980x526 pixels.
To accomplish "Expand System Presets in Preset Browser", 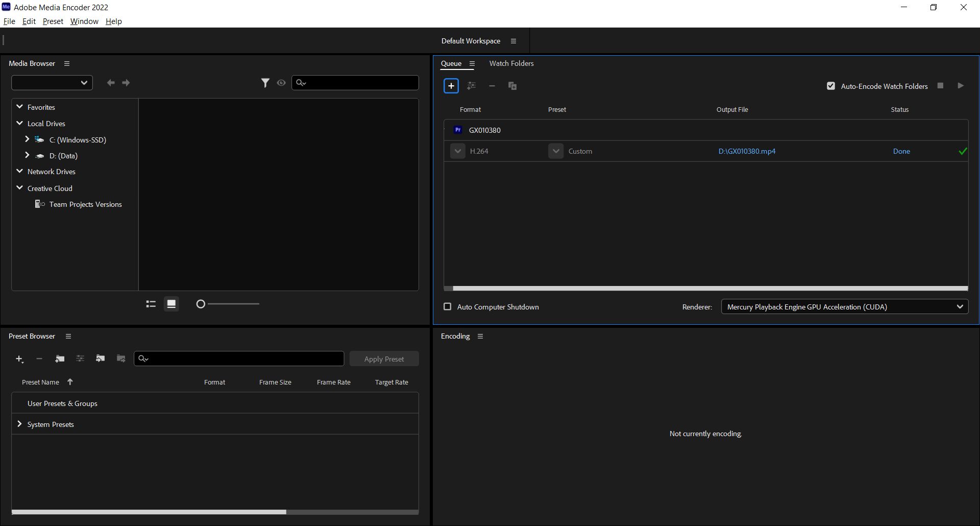I will click(x=19, y=424).
